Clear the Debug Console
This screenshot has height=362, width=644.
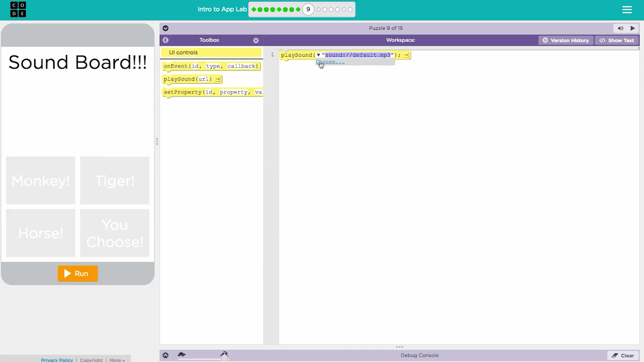[x=623, y=356]
